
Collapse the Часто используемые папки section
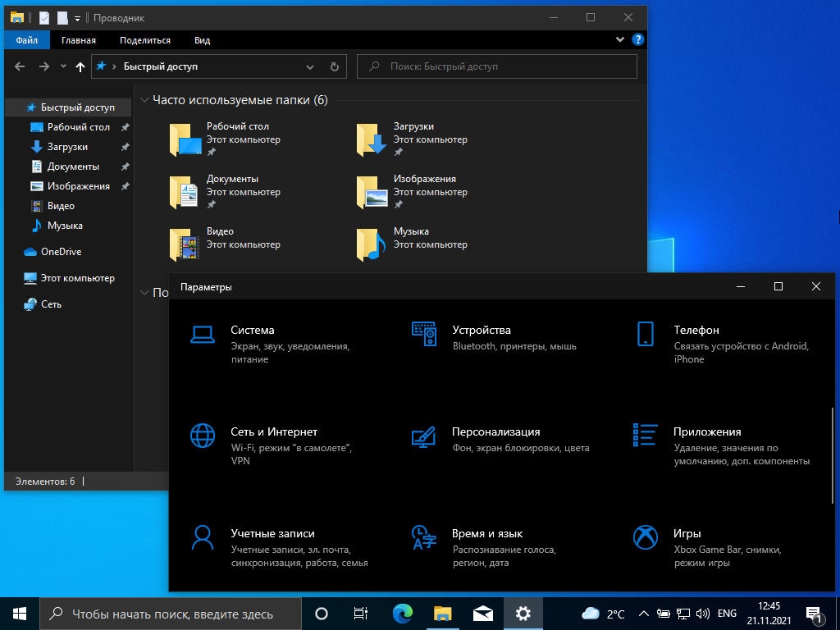pos(144,100)
